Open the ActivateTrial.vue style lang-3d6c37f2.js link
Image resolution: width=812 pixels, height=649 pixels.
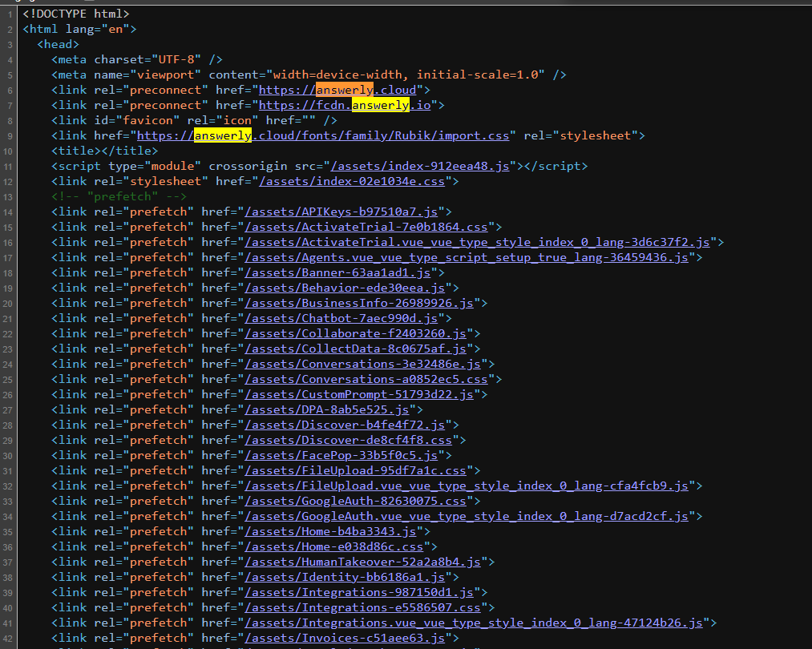(477, 242)
